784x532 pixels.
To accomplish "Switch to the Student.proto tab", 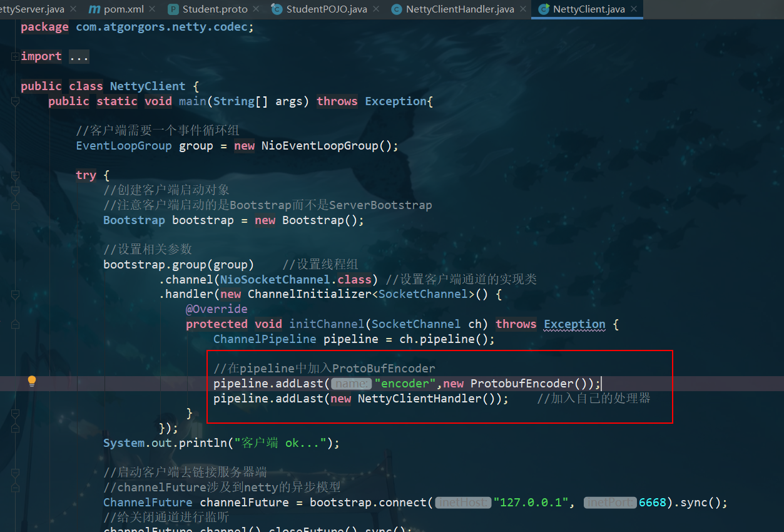I will coord(215,9).
